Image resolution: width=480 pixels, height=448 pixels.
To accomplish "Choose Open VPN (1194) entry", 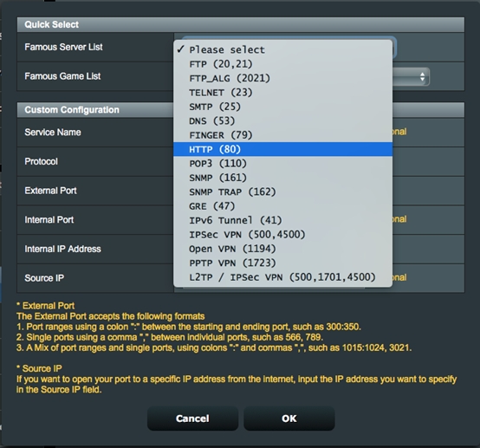I will pos(282,249).
